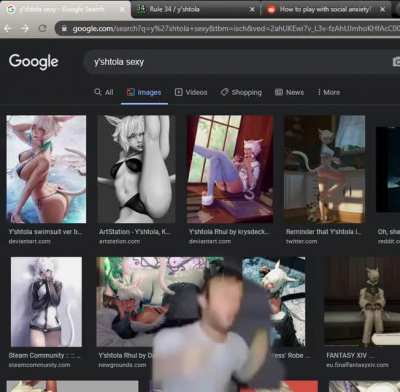Open the grayscale ArtStation thumbnail
The width and height of the screenshot is (400, 392).
[136, 169]
